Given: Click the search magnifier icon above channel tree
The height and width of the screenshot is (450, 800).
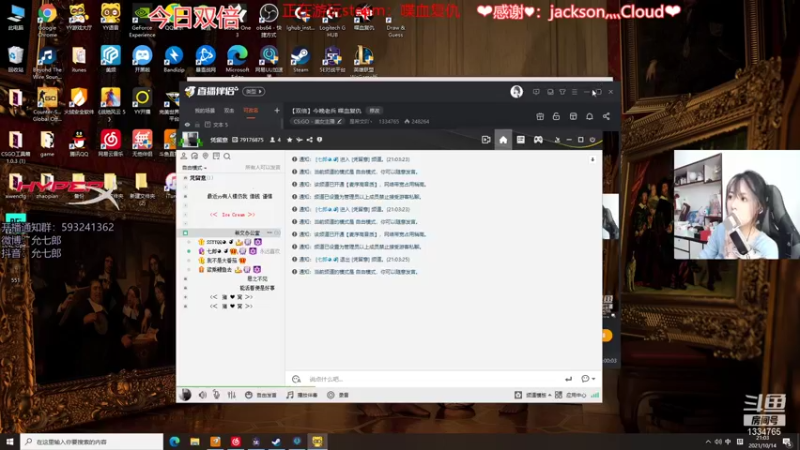Looking at the screenshot, I should click(x=227, y=156).
